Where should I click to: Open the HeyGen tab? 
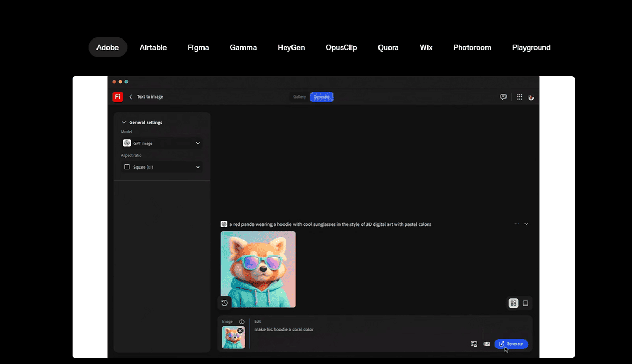point(291,47)
